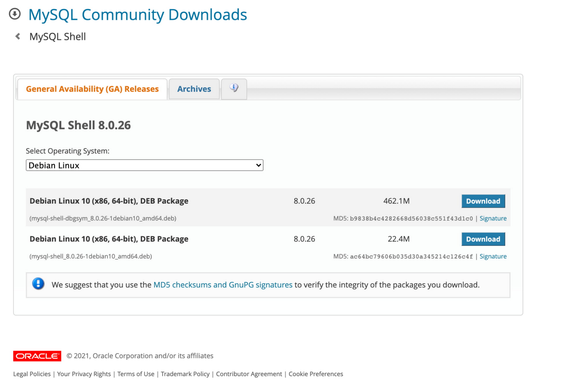
Task: Click version 8.0.26 in the 22.4M row
Action: pyautogui.click(x=304, y=239)
